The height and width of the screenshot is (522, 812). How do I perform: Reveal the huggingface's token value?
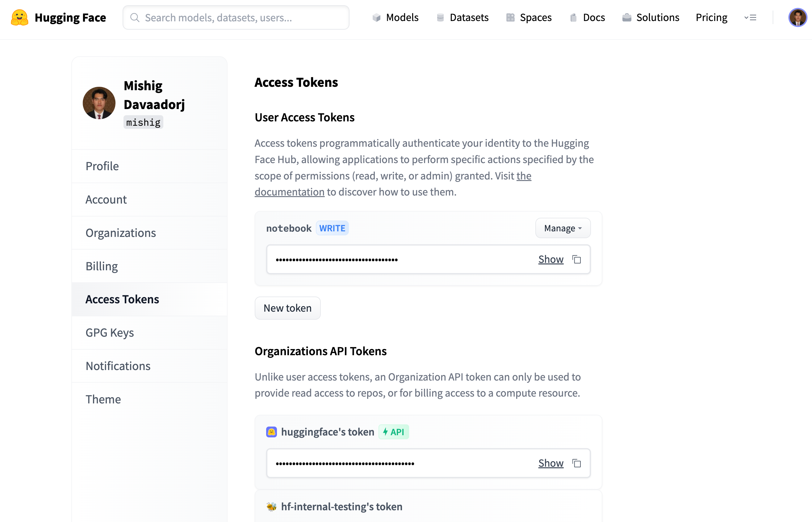[550, 463]
